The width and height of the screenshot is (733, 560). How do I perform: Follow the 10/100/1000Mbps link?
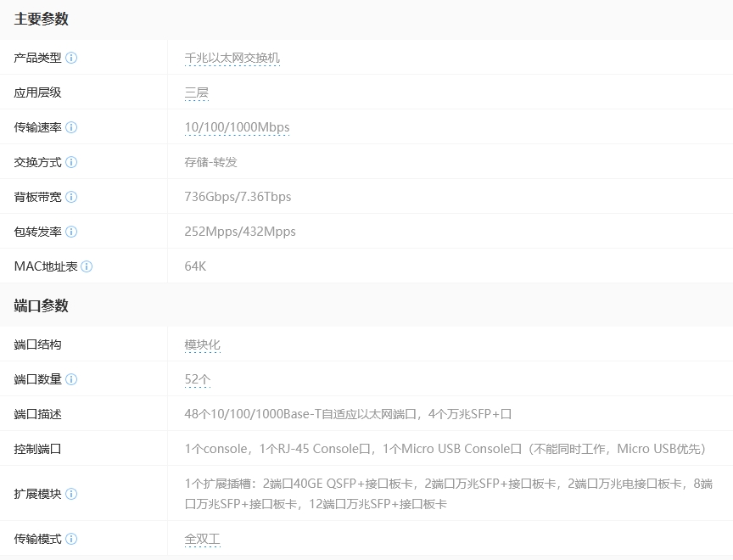(237, 127)
